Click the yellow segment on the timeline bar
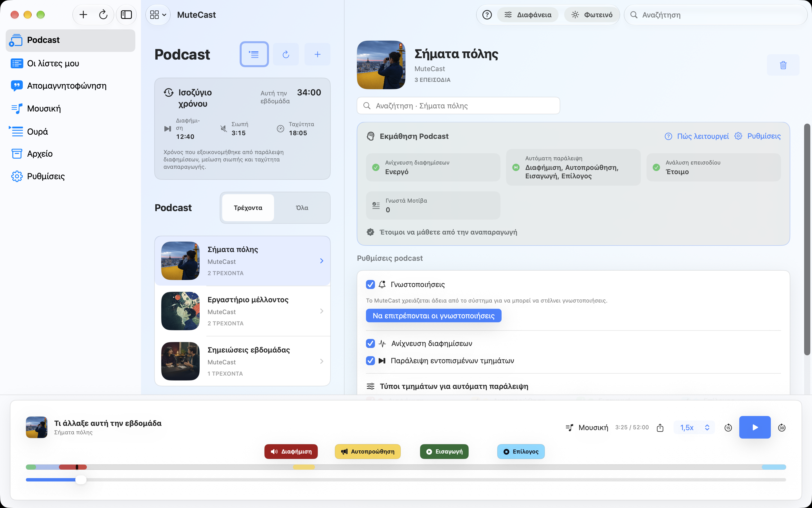The image size is (812, 508). point(304,467)
